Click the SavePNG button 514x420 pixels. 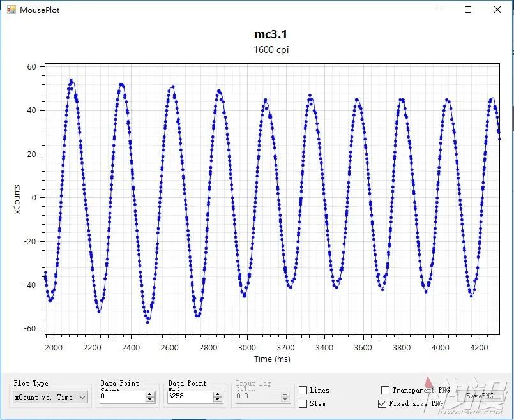coord(479,396)
